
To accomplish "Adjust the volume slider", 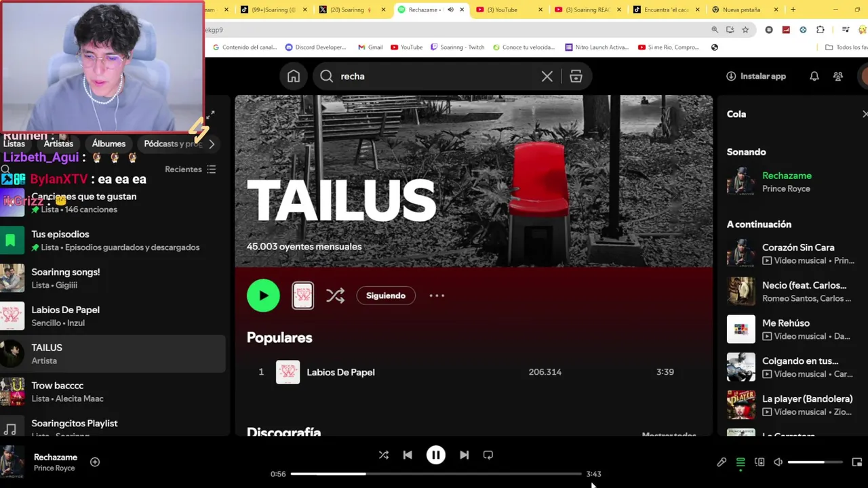I will 815,462.
